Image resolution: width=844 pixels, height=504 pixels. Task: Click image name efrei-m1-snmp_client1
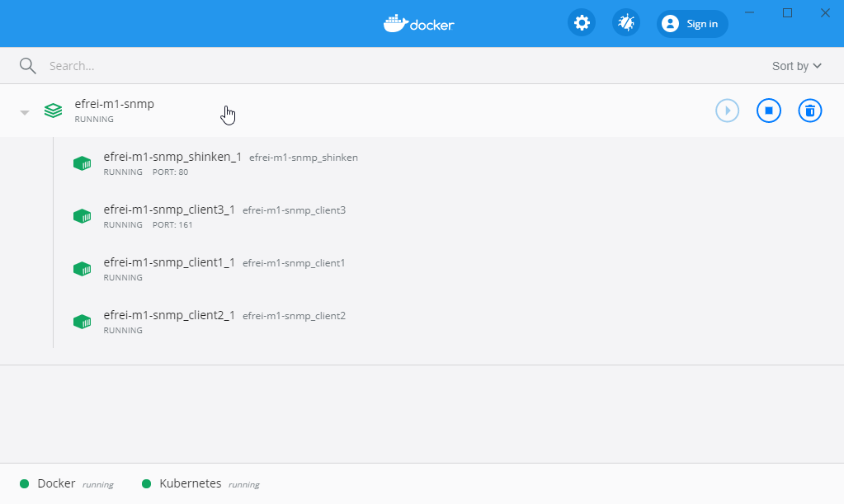[x=294, y=263]
